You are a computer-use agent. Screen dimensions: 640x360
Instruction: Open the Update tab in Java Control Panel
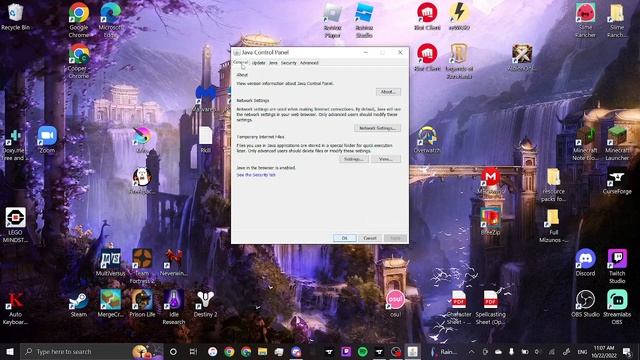tap(258, 63)
